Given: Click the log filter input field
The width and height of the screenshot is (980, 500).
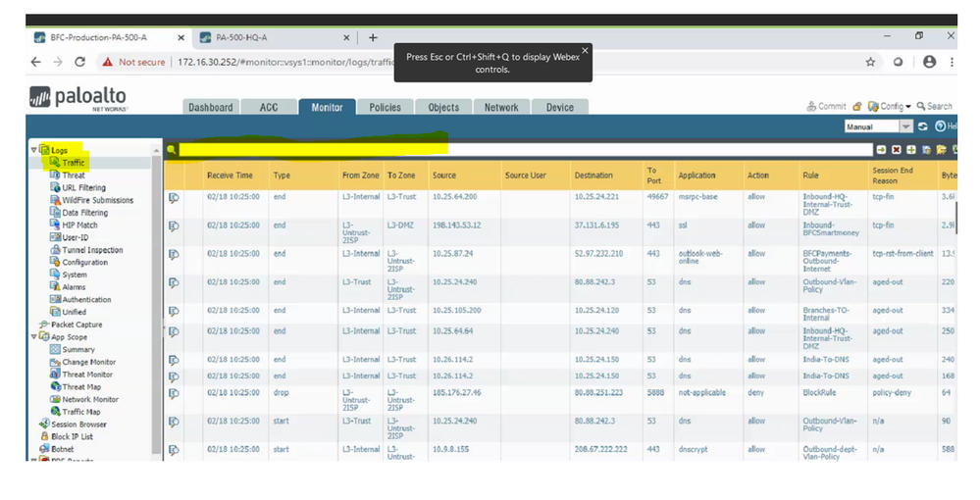Looking at the screenshot, I should pyautogui.click(x=525, y=150).
